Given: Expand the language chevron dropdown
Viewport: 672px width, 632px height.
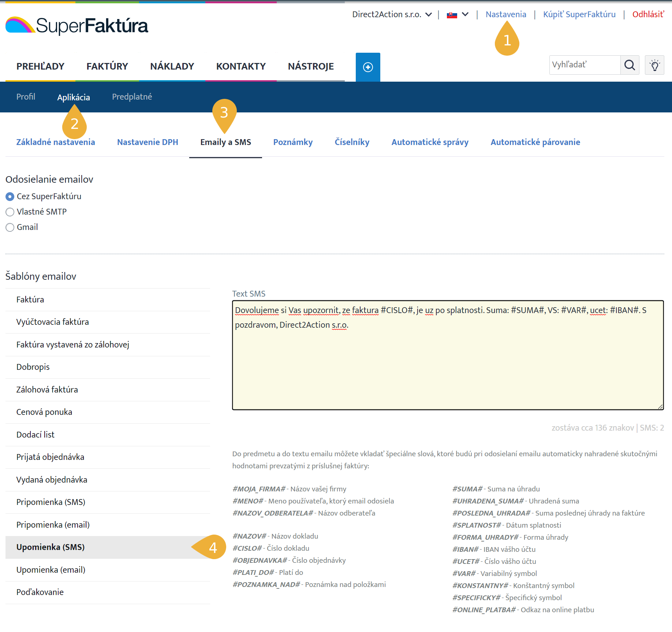Looking at the screenshot, I should [x=465, y=14].
